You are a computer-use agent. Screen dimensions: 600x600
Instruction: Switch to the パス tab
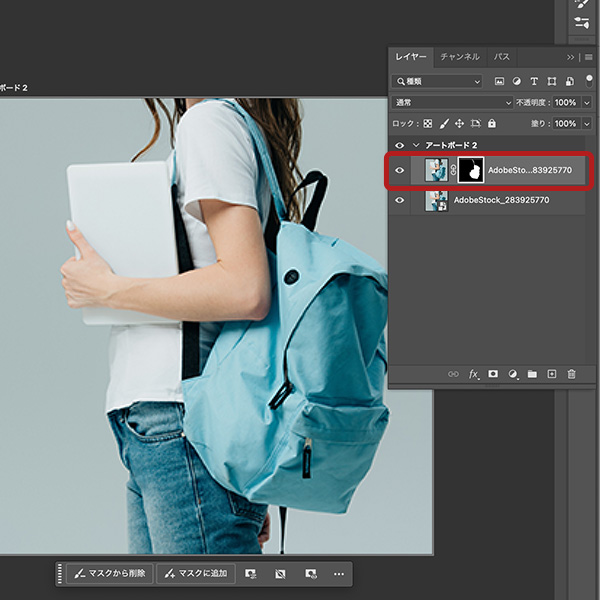pos(502,57)
